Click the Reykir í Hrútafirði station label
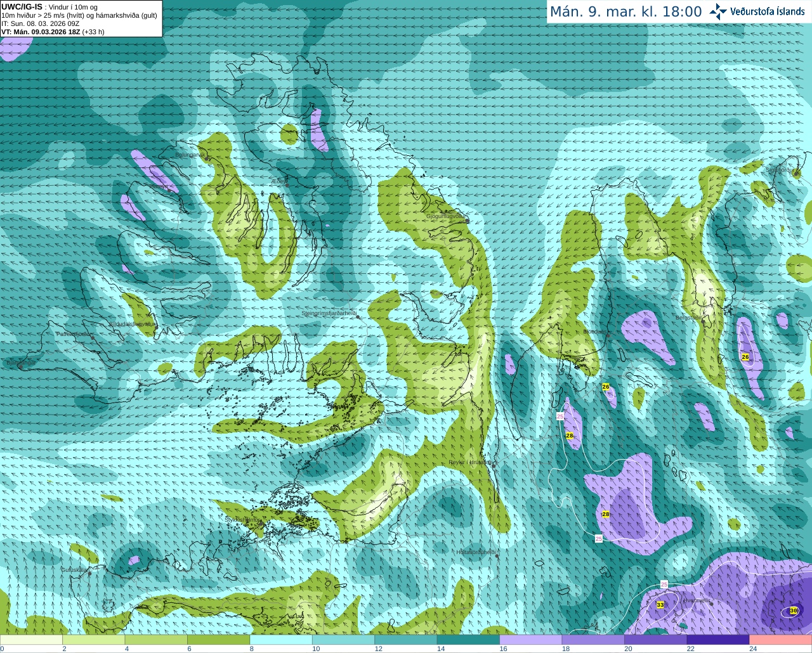812x653 pixels. (x=469, y=463)
